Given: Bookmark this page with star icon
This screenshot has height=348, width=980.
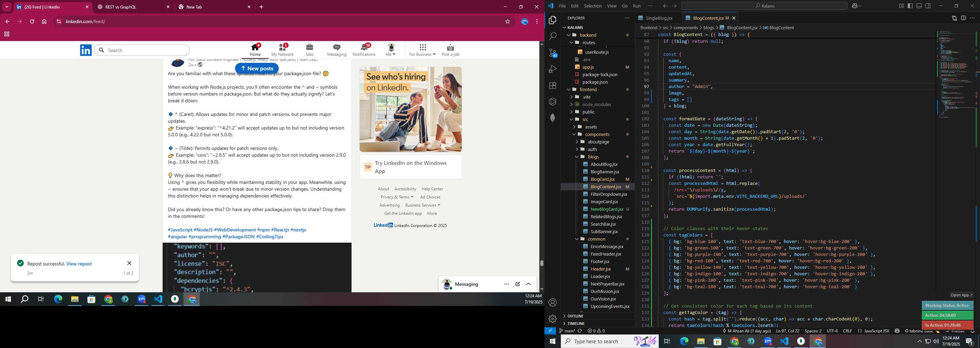Looking at the screenshot, I should (x=507, y=22).
